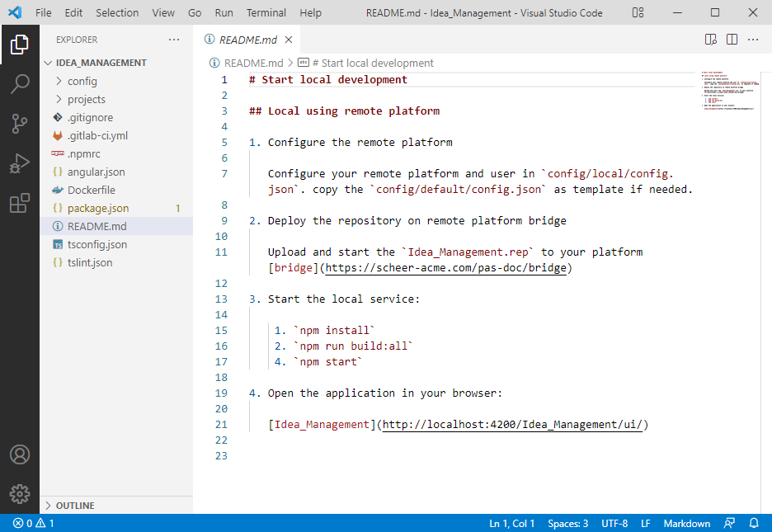Click the notifications bell in status bar

pyautogui.click(x=754, y=524)
